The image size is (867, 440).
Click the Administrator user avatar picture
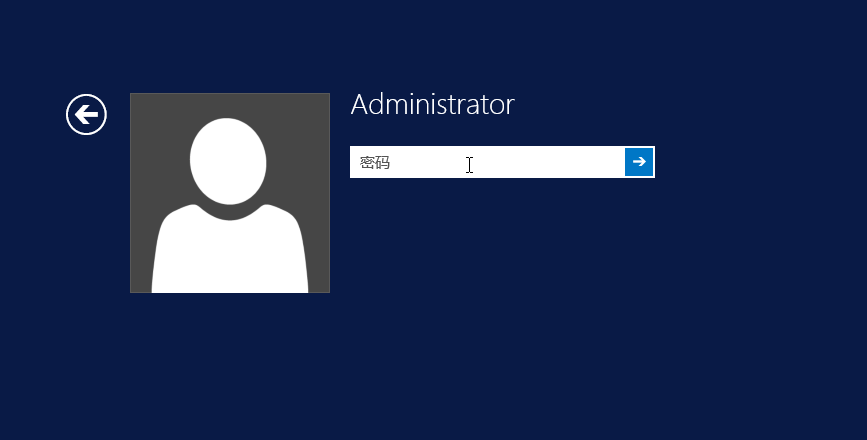coord(230,193)
